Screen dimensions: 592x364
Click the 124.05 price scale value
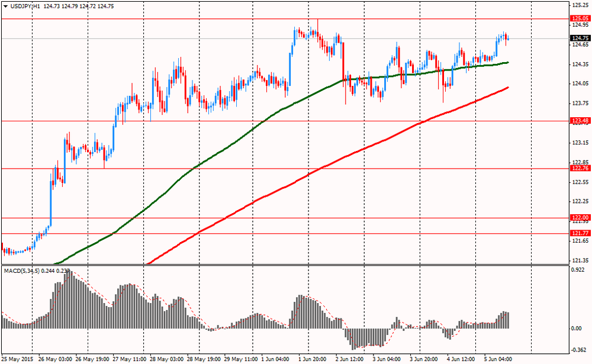581,83
